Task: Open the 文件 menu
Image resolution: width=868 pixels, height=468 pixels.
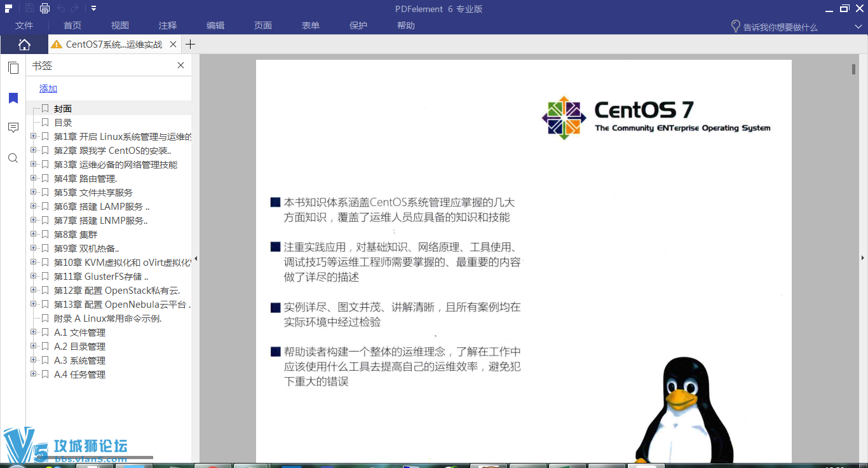Action: [24, 25]
